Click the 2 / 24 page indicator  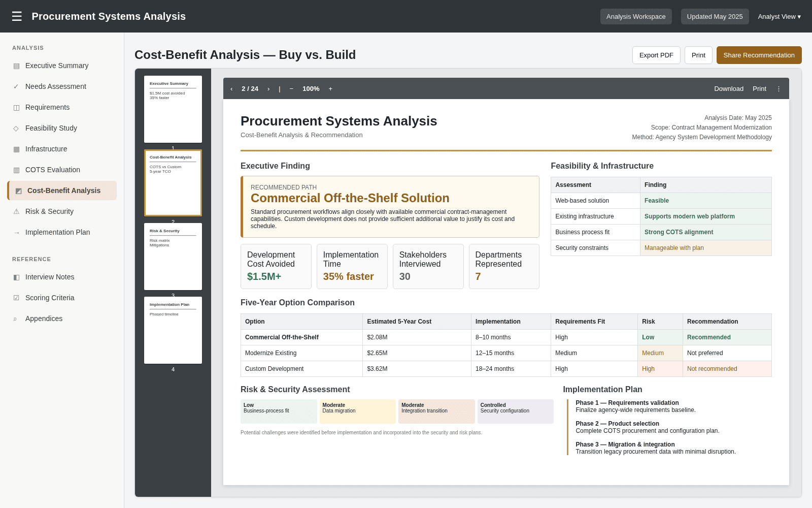pos(250,89)
